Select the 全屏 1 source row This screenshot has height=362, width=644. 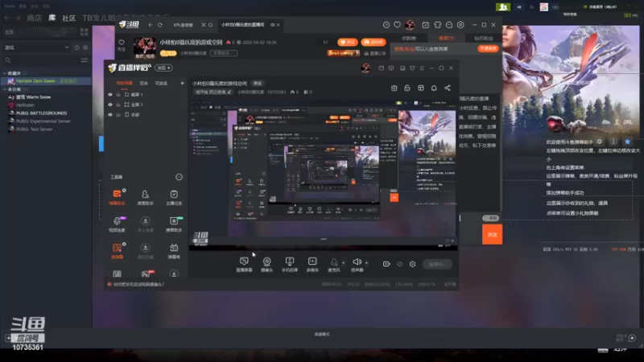[146, 105]
